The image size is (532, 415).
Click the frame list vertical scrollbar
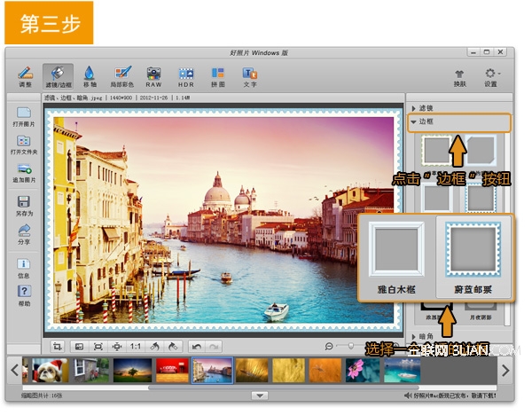point(507,230)
